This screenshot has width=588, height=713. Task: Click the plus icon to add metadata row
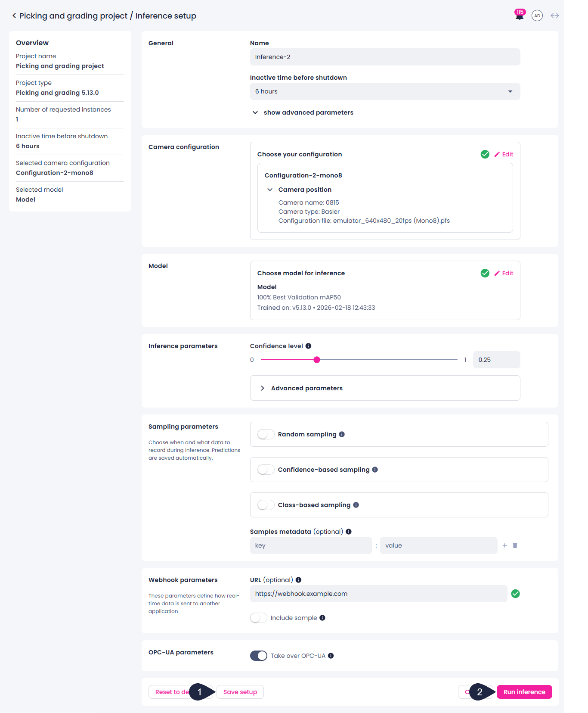click(504, 545)
